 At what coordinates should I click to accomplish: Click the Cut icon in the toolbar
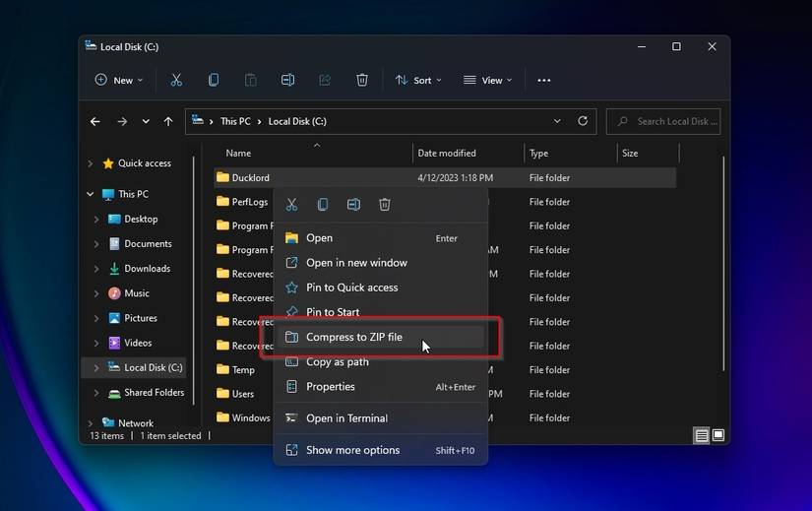(176, 80)
